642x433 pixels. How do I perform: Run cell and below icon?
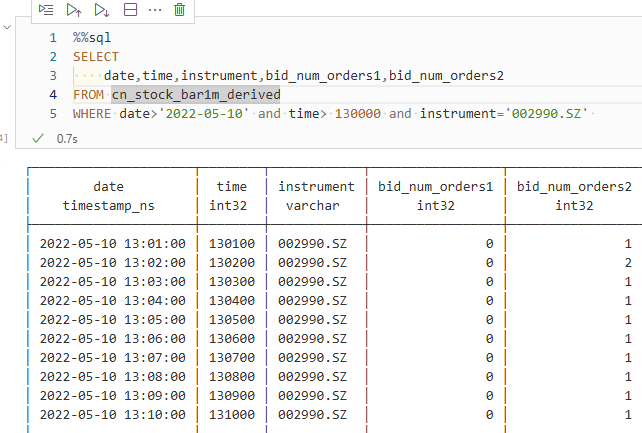101,10
